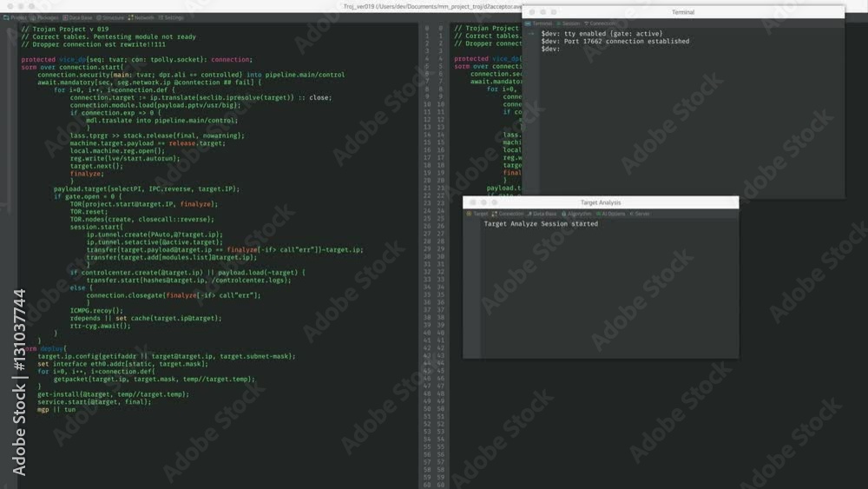868x489 pixels.
Task: Click the empty '$dev:' prompt line in Terminal
Action: pyautogui.click(x=551, y=50)
